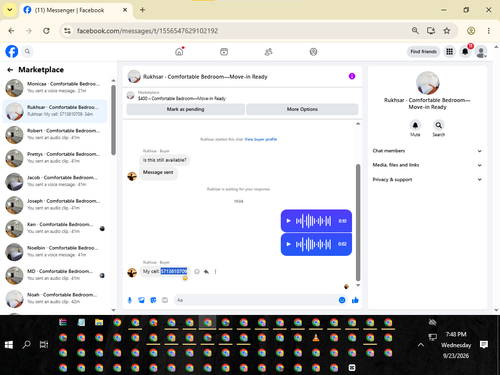Select the Messenger Facebook browser tab

click(x=76, y=10)
